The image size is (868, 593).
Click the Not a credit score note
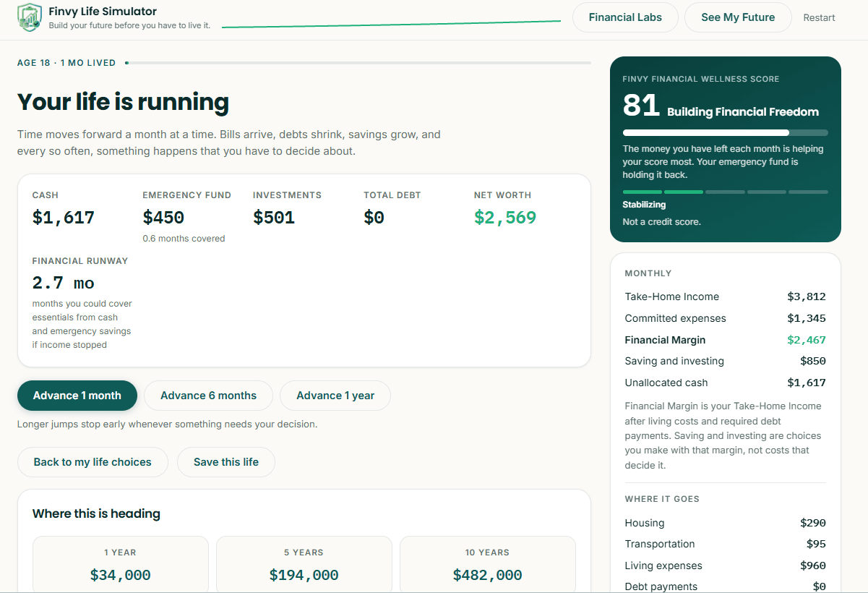661,222
